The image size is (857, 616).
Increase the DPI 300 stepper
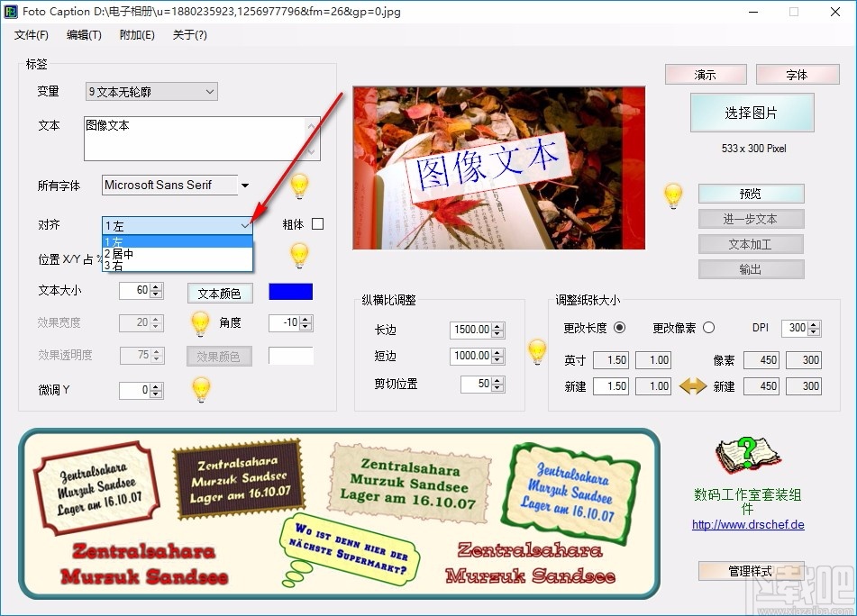pos(814,324)
